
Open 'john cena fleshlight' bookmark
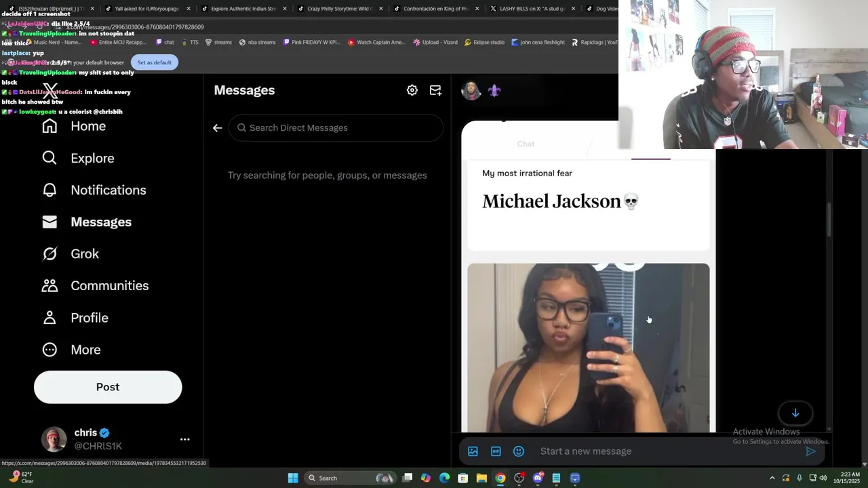click(538, 42)
